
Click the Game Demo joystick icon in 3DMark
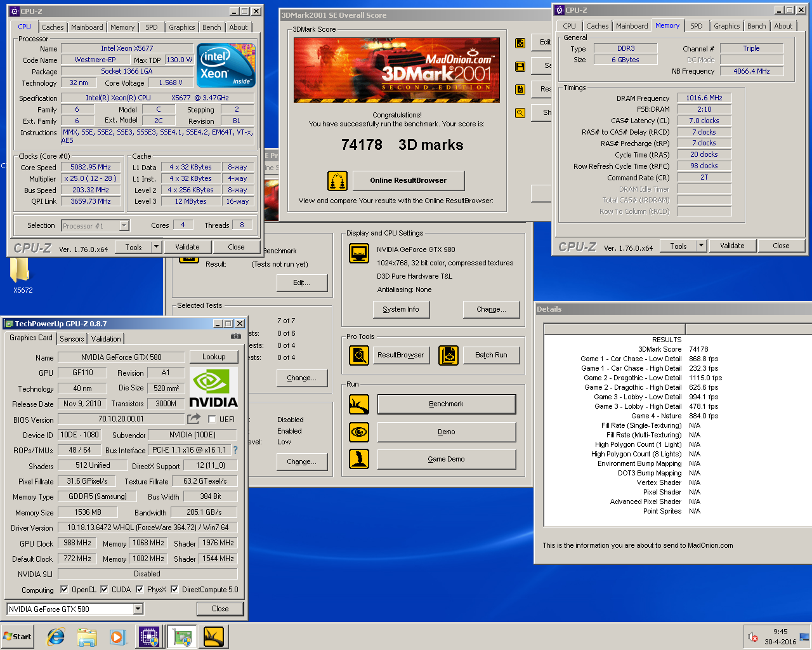tap(359, 459)
